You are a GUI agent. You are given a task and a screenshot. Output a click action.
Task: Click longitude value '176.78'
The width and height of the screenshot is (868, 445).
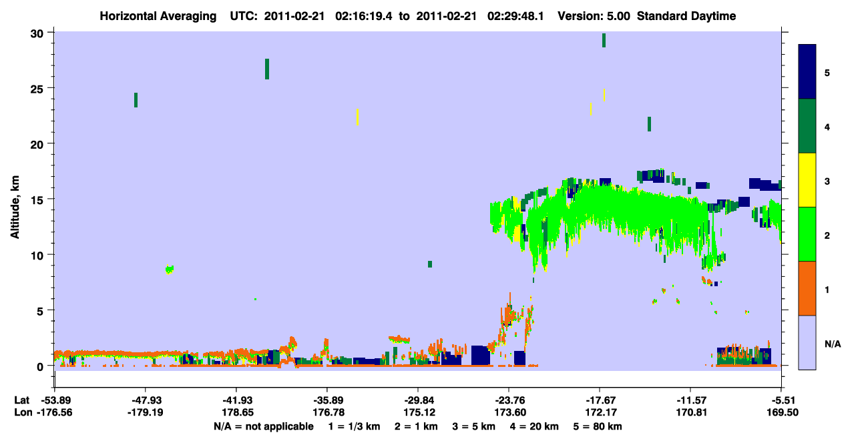327,412
